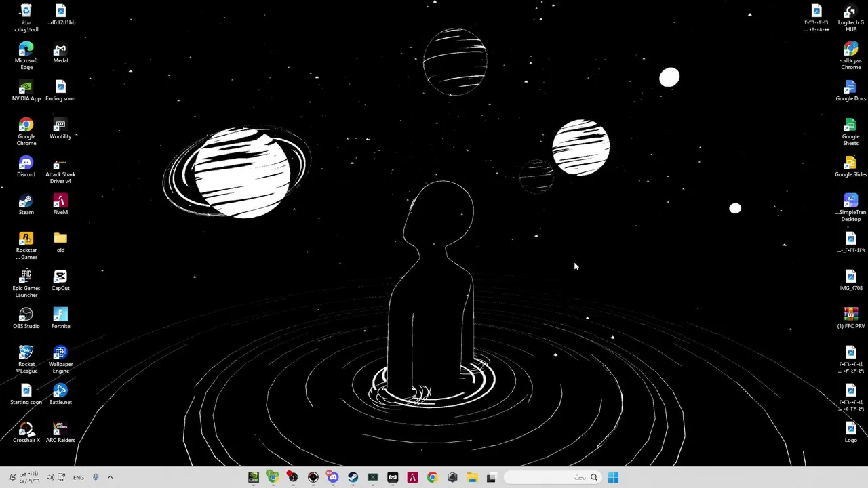Open NVIDIA app from the taskbar
Viewport: 868px width, 488px height.
[253, 477]
